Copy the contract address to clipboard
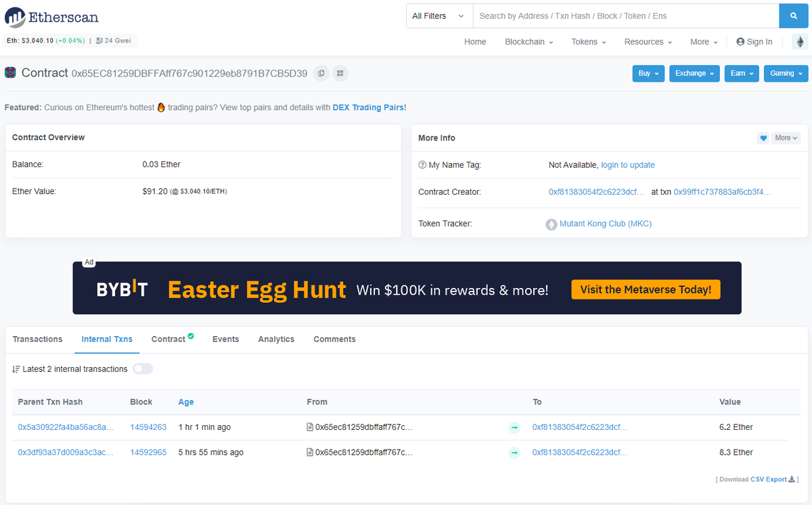The width and height of the screenshot is (812, 505). click(321, 73)
